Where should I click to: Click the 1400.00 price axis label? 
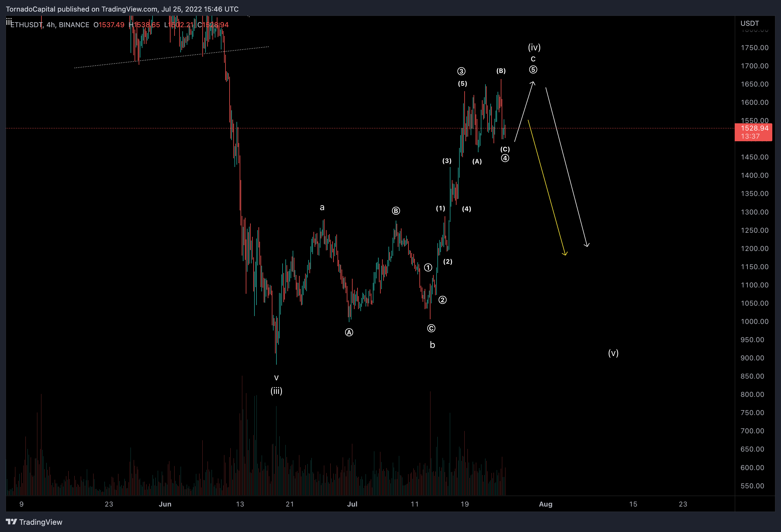coord(754,175)
